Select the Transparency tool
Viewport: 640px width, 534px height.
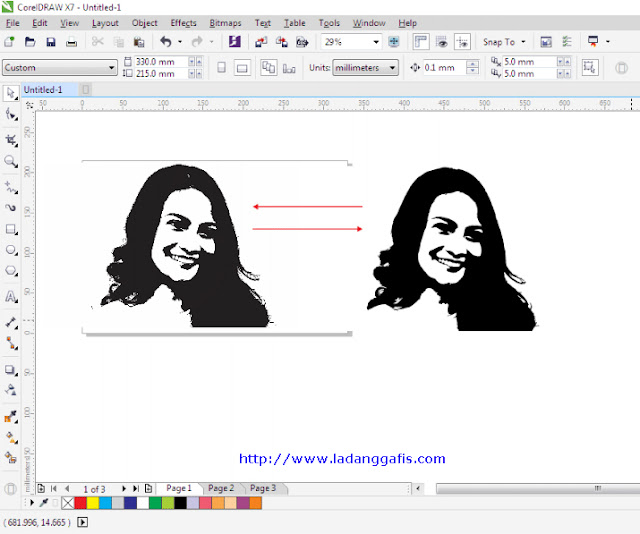click(11, 390)
